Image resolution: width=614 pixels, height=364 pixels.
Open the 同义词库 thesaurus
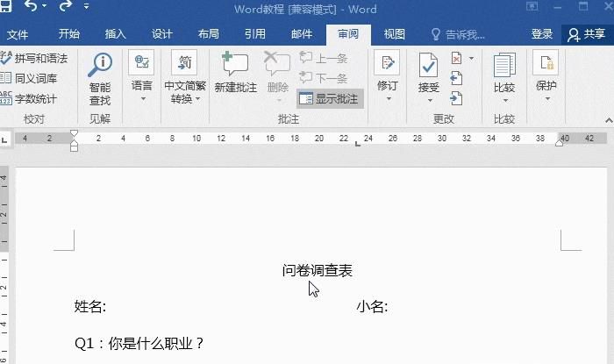tap(29, 78)
